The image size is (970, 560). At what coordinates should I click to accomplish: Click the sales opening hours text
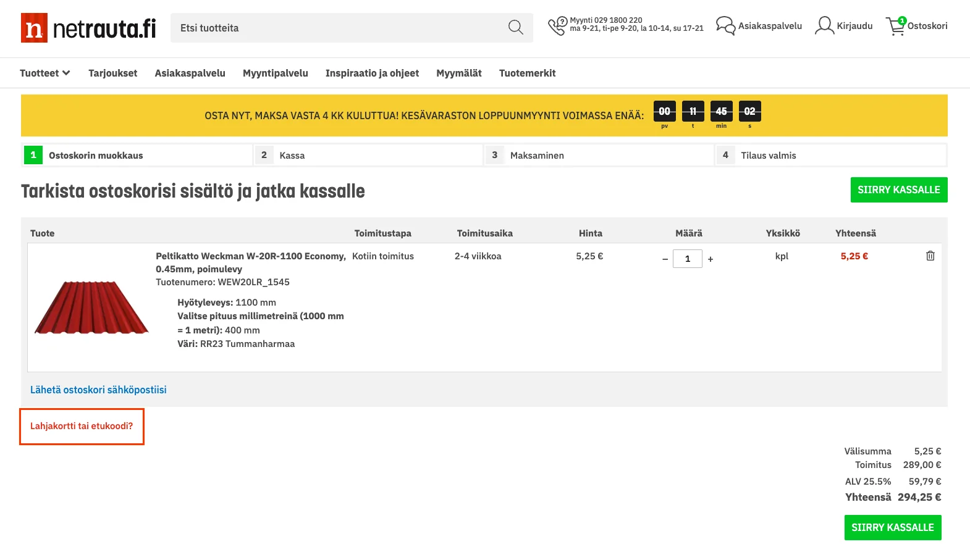(636, 28)
